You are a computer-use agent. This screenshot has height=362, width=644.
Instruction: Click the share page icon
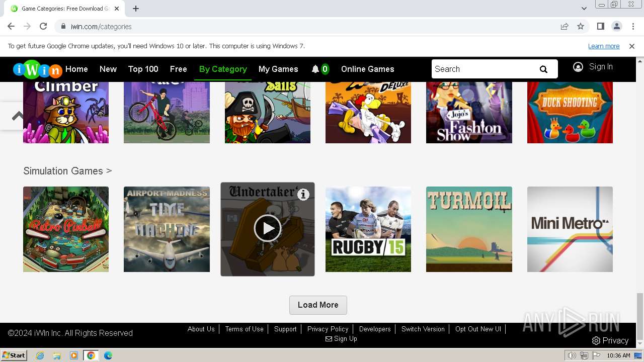point(565,26)
